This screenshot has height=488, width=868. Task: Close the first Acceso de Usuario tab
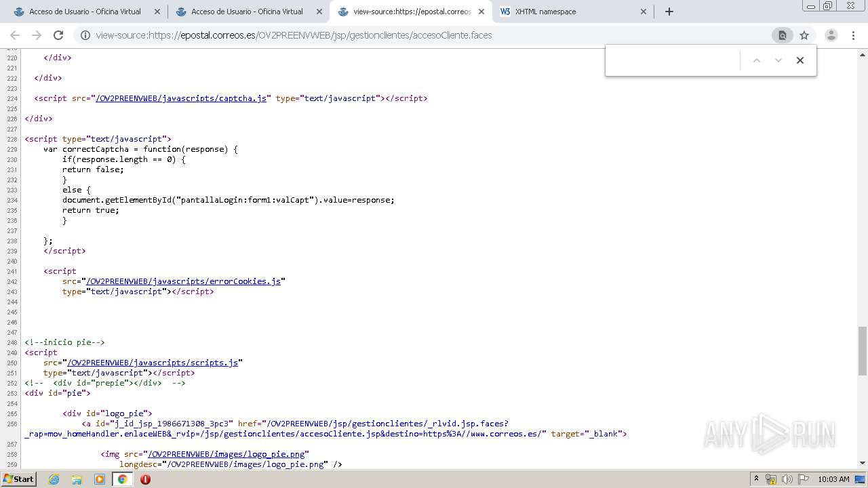[157, 12]
